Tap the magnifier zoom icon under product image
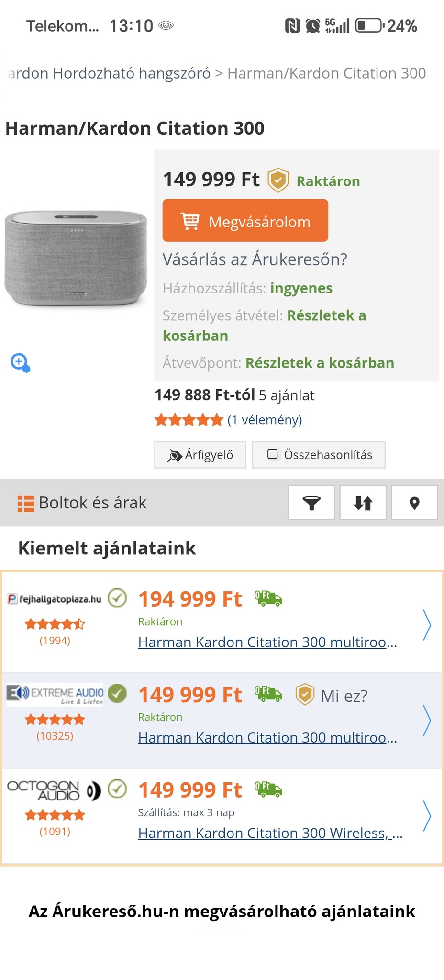444x980 pixels. [x=20, y=363]
